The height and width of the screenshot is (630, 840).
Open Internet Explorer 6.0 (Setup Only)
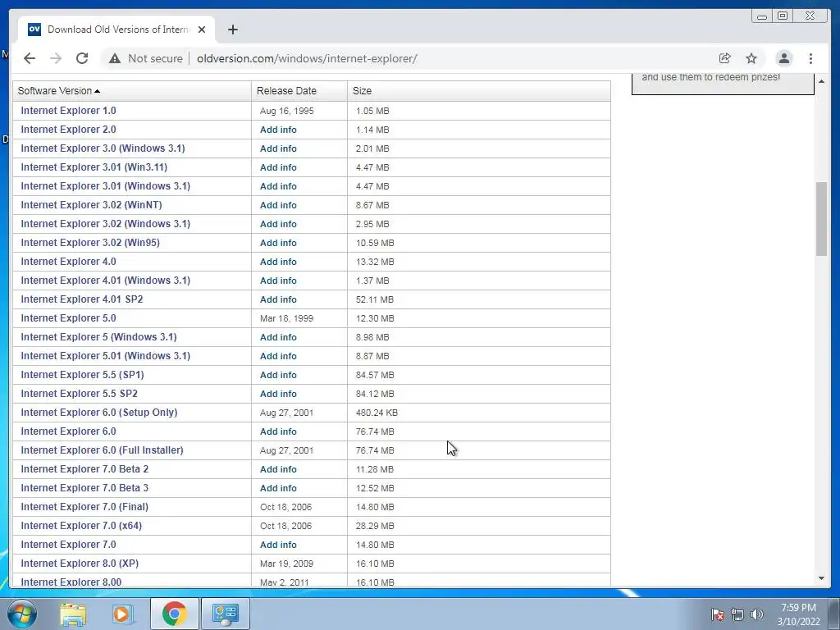click(x=99, y=412)
